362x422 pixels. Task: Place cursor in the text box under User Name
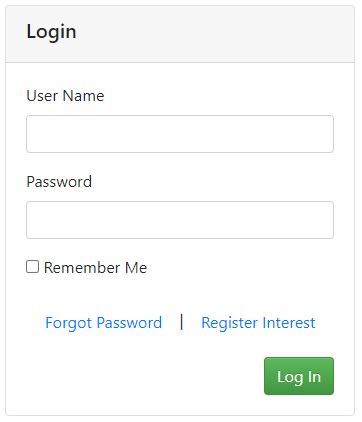point(180,134)
